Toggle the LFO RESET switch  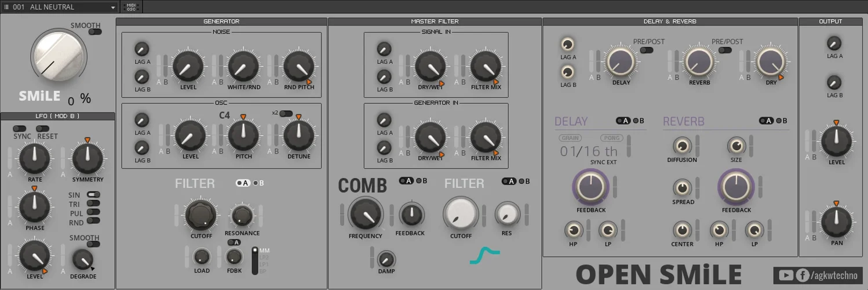coord(42,128)
